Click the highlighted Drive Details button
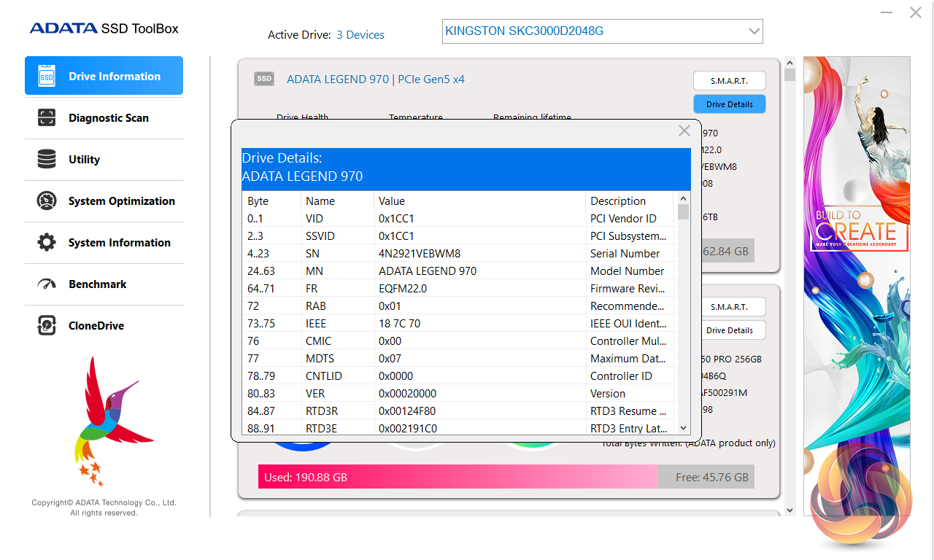Viewport: 934px width, 560px height. coord(729,104)
